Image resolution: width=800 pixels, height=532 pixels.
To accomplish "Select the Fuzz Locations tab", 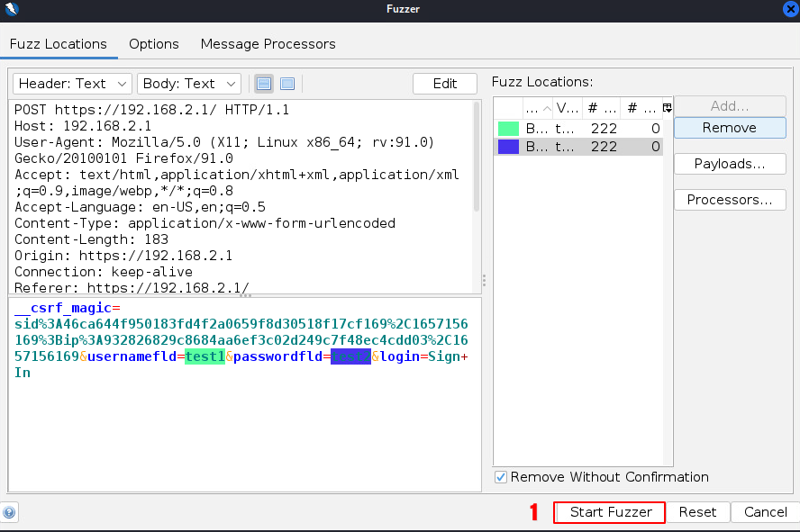I will click(58, 44).
